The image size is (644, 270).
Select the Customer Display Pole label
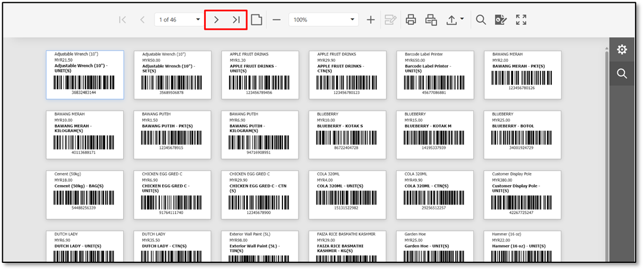tap(523, 195)
